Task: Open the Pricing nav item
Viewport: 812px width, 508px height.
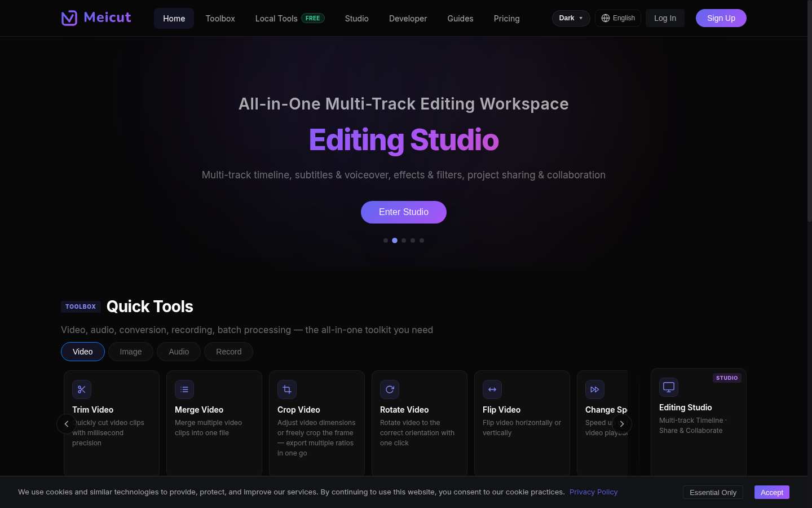Action: [506, 18]
